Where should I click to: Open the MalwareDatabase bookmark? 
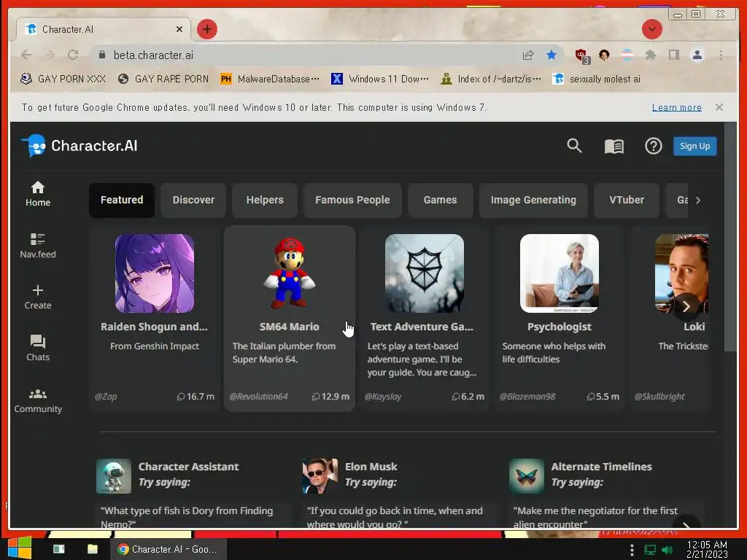pos(270,79)
